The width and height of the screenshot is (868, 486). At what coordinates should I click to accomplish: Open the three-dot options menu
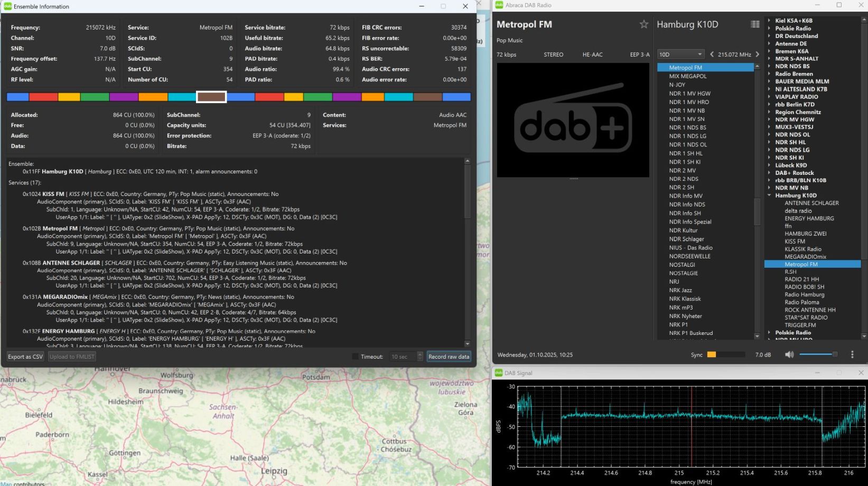pyautogui.click(x=852, y=355)
